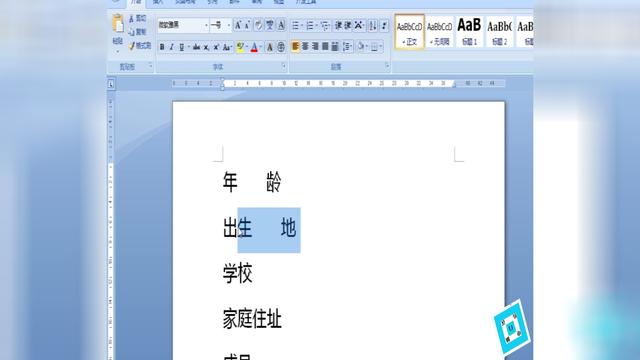The width and height of the screenshot is (640, 360).
Task: Justify the paragraph text
Action: pos(325,47)
